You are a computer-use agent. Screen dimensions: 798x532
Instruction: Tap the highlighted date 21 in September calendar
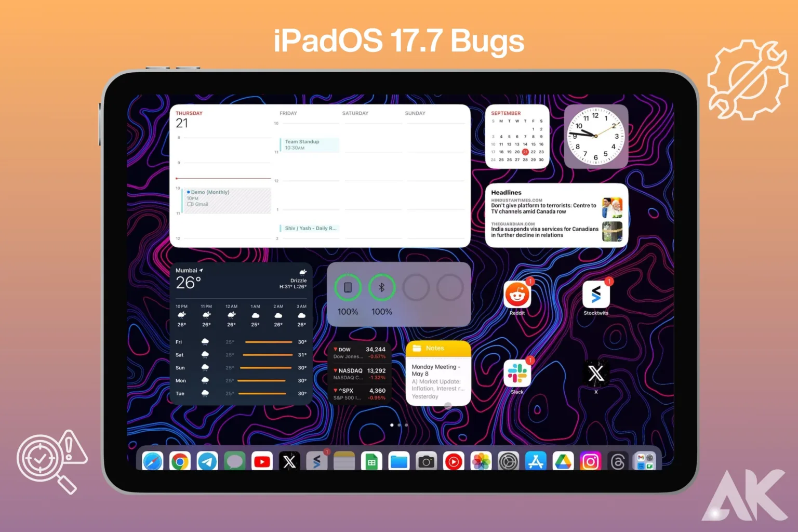[525, 152]
